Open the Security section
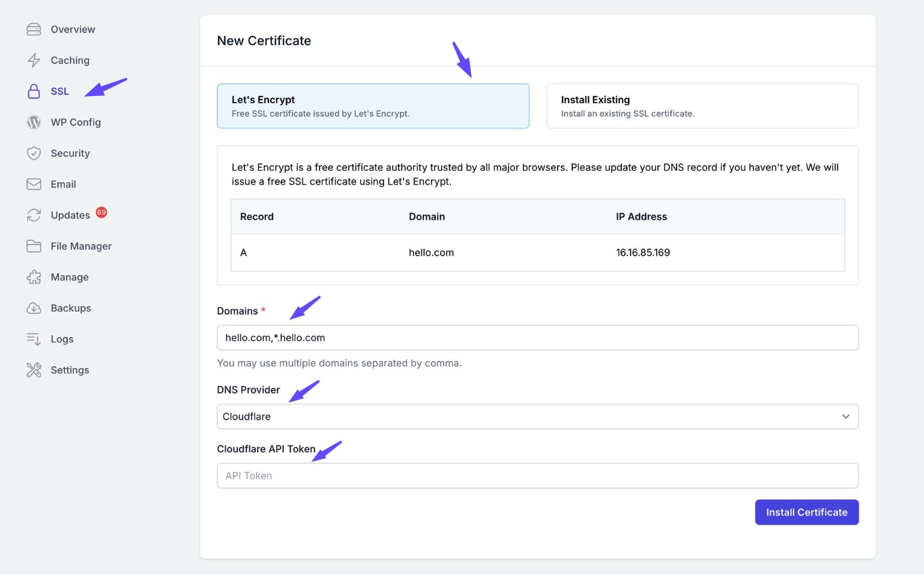This screenshot has width=924, height=574. [70, 153]
